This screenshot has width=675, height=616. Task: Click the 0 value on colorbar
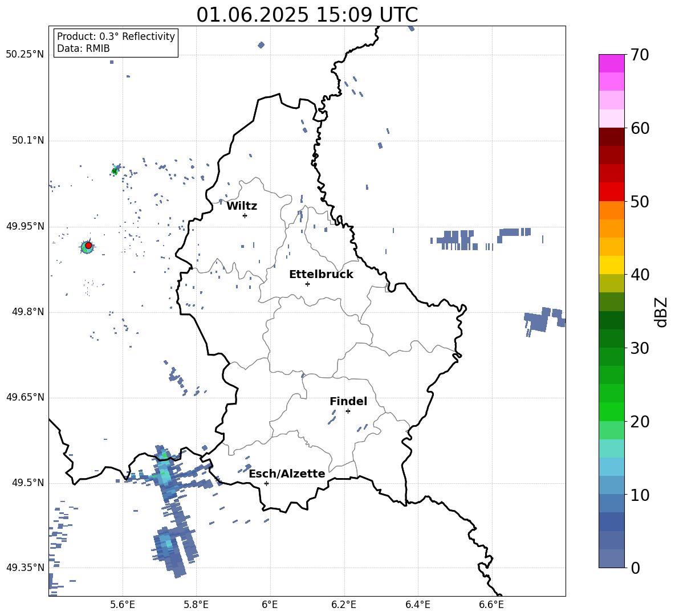click(x=635, y=568)
